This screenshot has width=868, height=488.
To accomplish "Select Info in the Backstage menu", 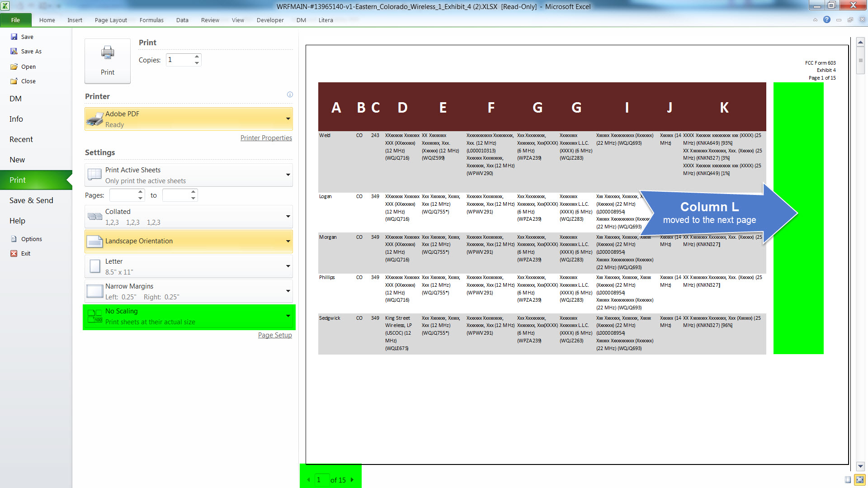I will tap(36, 119).
